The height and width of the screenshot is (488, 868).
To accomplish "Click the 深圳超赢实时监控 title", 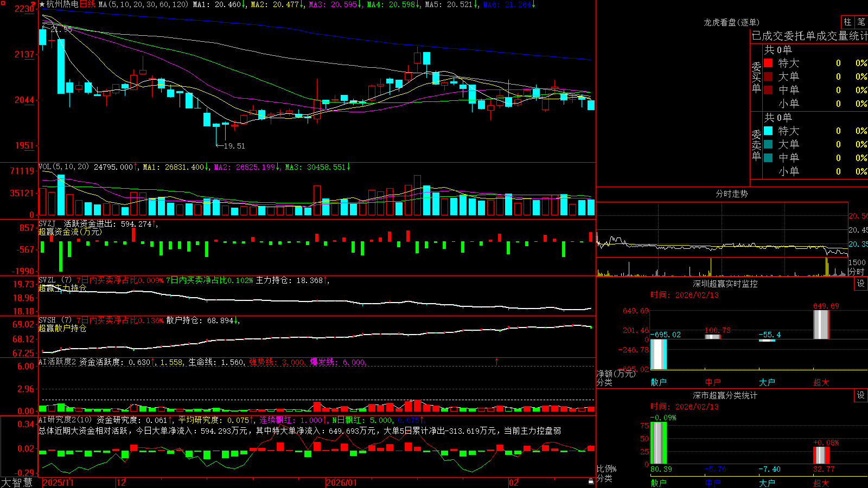I will (x=725, y=284).
